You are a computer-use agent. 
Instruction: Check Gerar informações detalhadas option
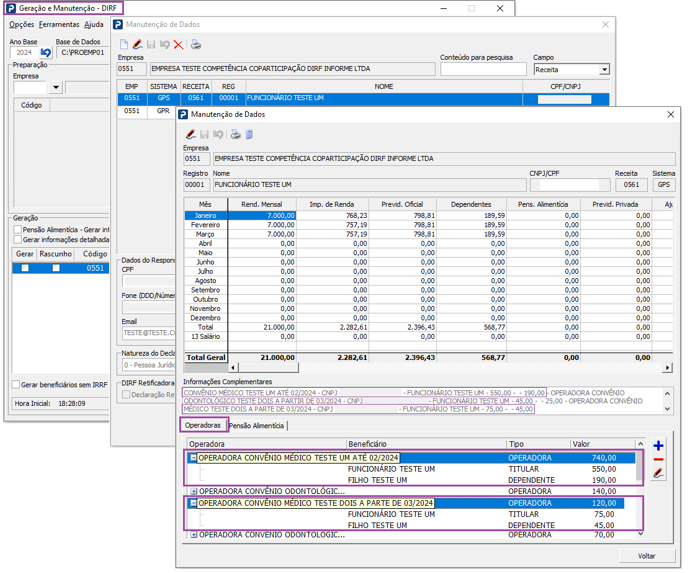tap(18, 239)
